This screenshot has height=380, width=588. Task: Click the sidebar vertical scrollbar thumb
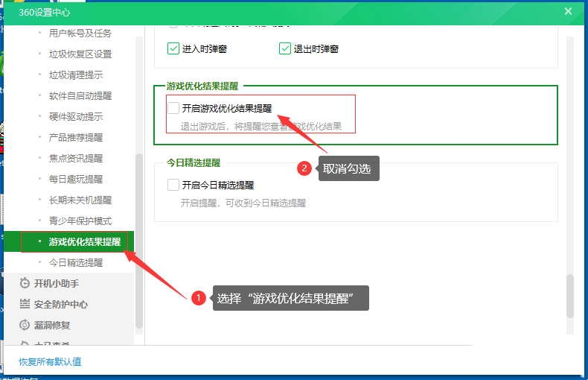138,241
